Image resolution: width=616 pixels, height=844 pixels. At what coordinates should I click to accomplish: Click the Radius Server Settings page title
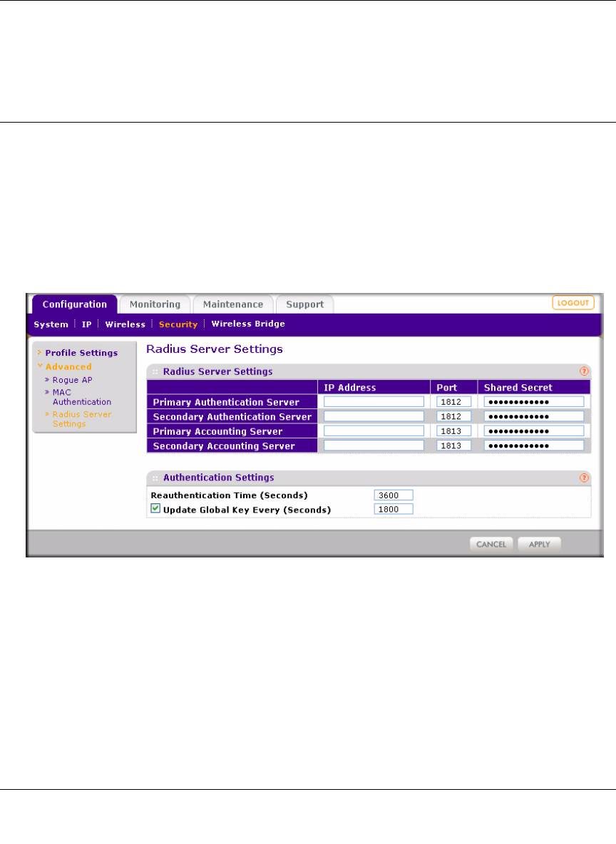pos(215,349)
